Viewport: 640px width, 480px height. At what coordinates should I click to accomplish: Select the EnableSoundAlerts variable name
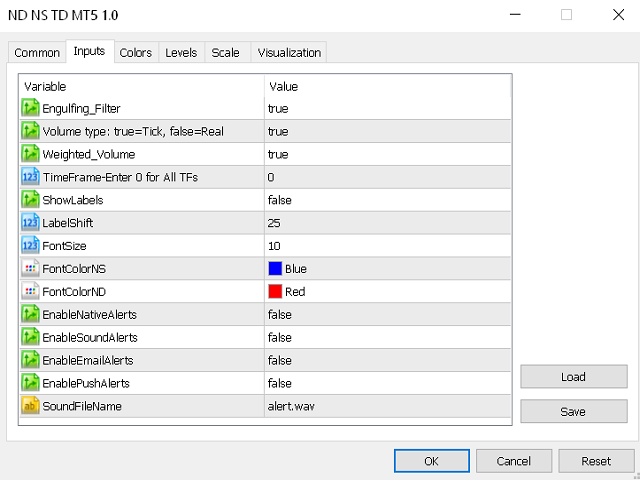90,337
